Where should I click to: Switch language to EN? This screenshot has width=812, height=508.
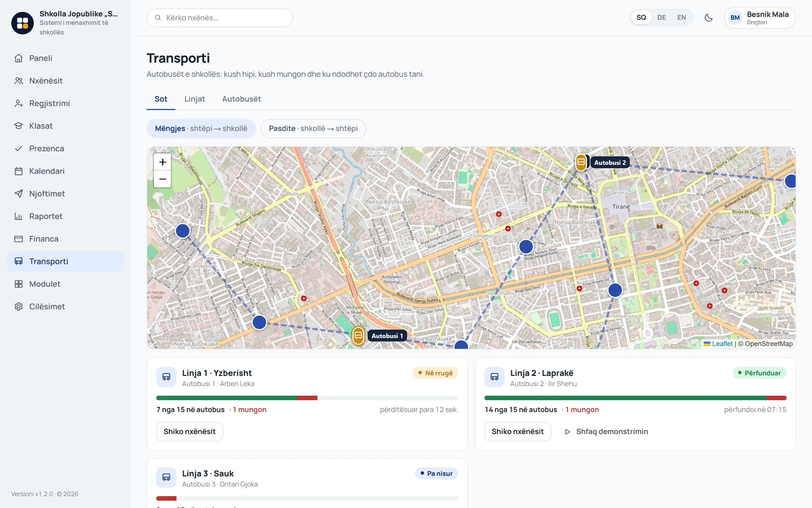click(x=681, y=17)
